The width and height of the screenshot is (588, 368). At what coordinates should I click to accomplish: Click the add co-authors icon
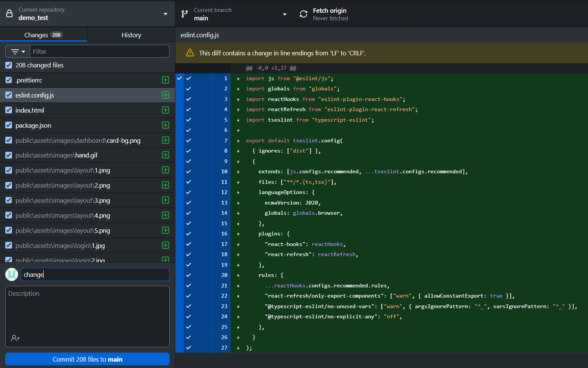click(15, 338)
